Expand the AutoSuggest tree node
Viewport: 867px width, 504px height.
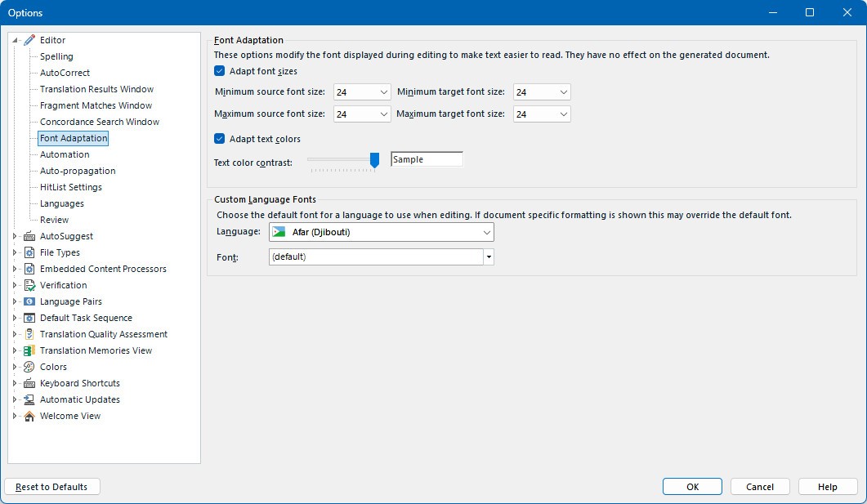click(15, 237)
